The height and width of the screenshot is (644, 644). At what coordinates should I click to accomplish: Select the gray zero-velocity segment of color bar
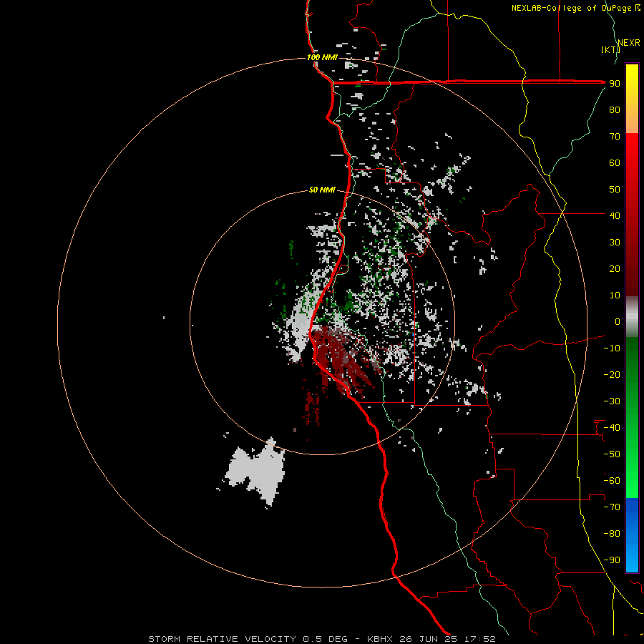pyautogui.click(x=632, y=317)
